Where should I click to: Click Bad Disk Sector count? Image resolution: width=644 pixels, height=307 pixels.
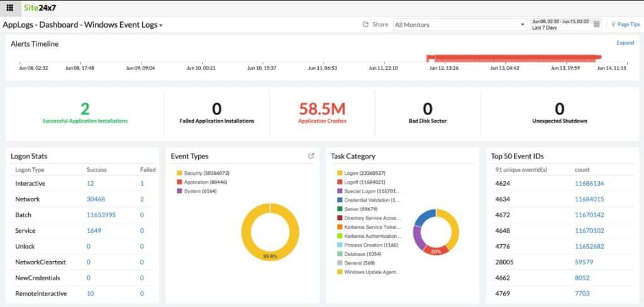pyautogui.click(x=428, y=109)
